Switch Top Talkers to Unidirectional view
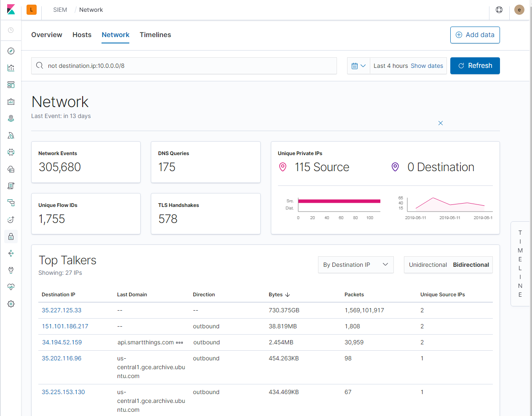 (428, 265)
